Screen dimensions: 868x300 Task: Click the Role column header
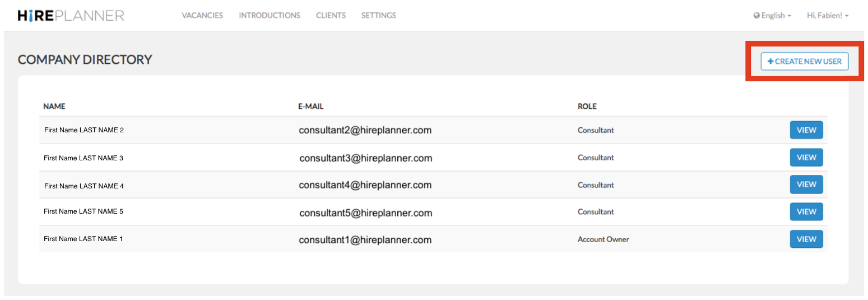pos(587,106)
